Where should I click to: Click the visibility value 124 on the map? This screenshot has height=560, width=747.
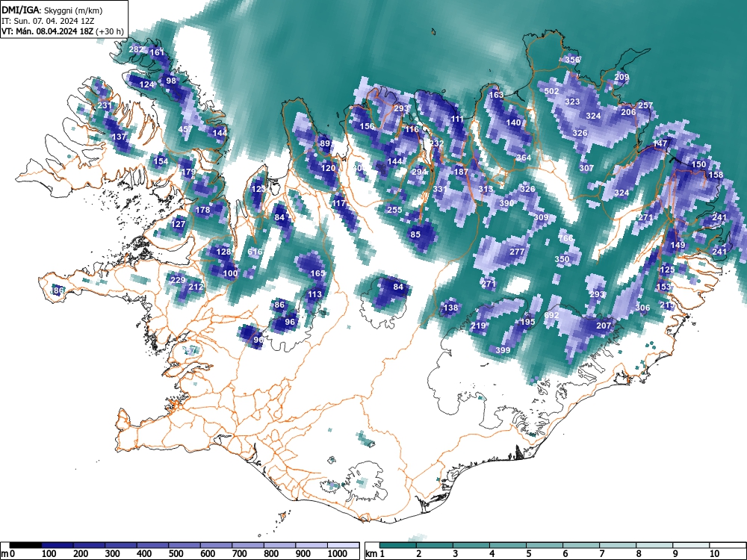pos(146,84)
